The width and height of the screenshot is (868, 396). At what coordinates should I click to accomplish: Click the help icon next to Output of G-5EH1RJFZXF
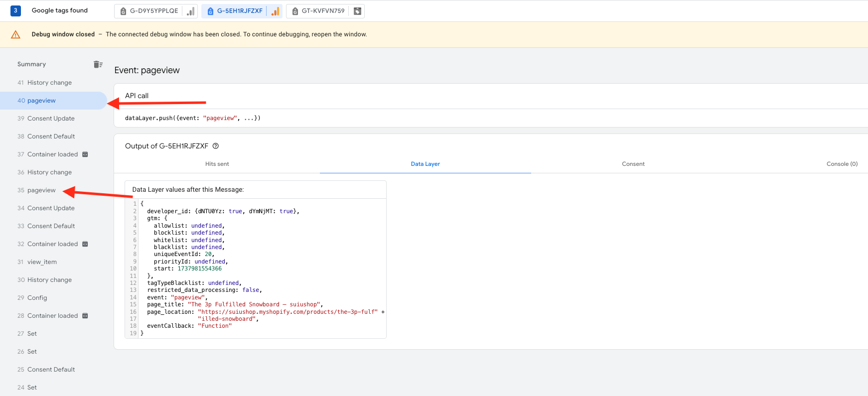tap(216, 146)
